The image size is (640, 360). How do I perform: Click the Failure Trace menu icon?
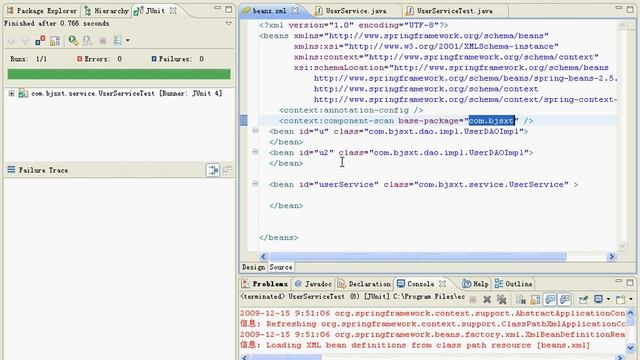click(x=11, y=170)
